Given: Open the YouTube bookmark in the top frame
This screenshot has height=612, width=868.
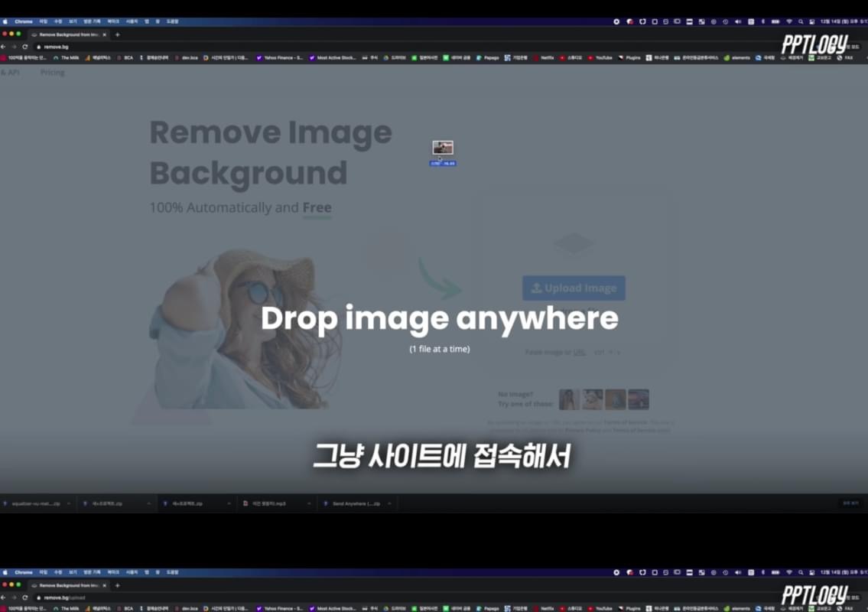Looking at the screenshot, I should click(600, 57).
